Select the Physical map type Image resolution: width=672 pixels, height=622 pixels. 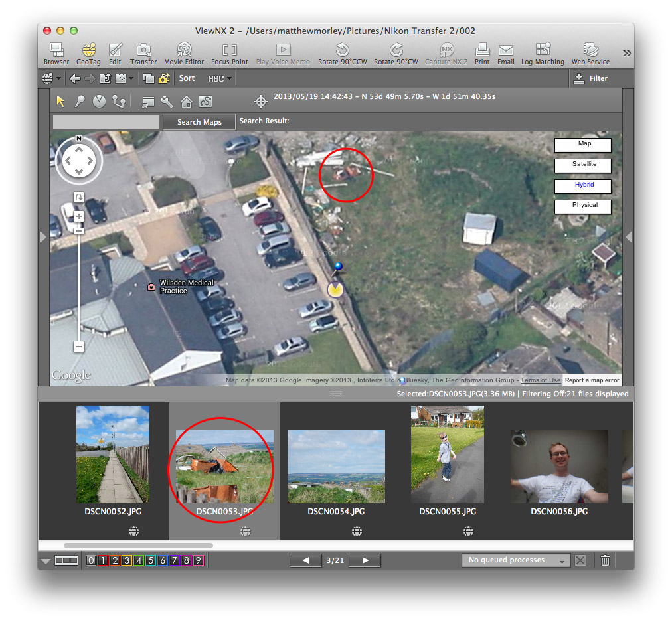(583, 206)
